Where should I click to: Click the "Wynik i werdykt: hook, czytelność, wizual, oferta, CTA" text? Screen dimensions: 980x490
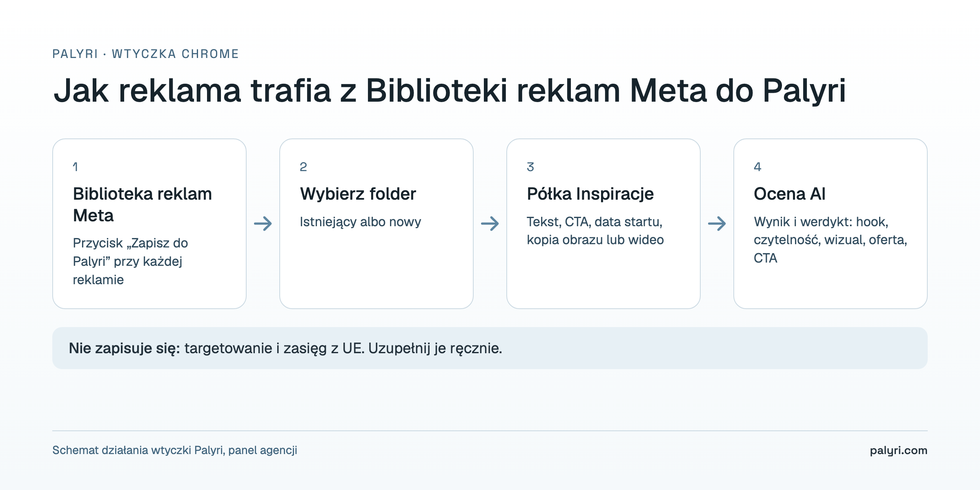(830, 240)
